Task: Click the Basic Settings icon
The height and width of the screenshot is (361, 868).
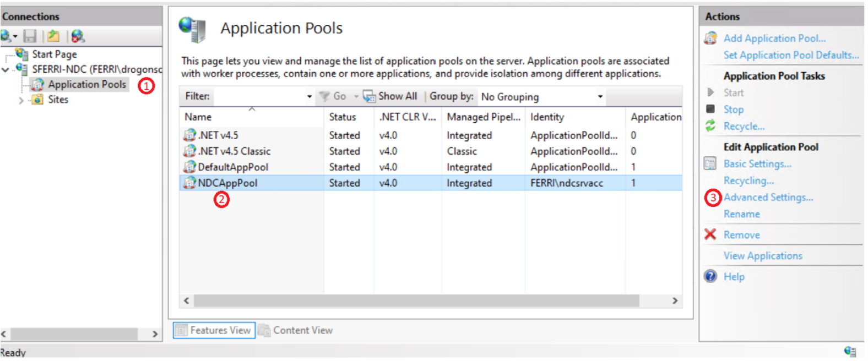Action: (710, 163)
